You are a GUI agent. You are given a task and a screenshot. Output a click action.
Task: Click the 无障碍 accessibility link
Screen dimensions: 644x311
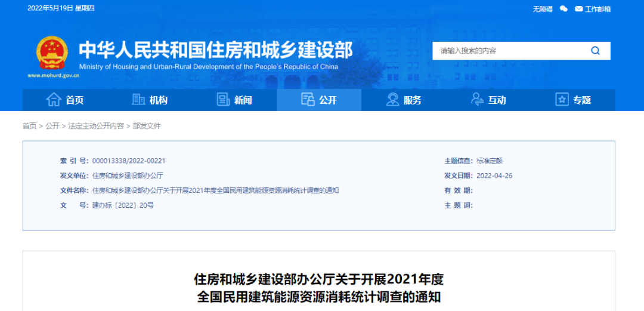(543, 9)
